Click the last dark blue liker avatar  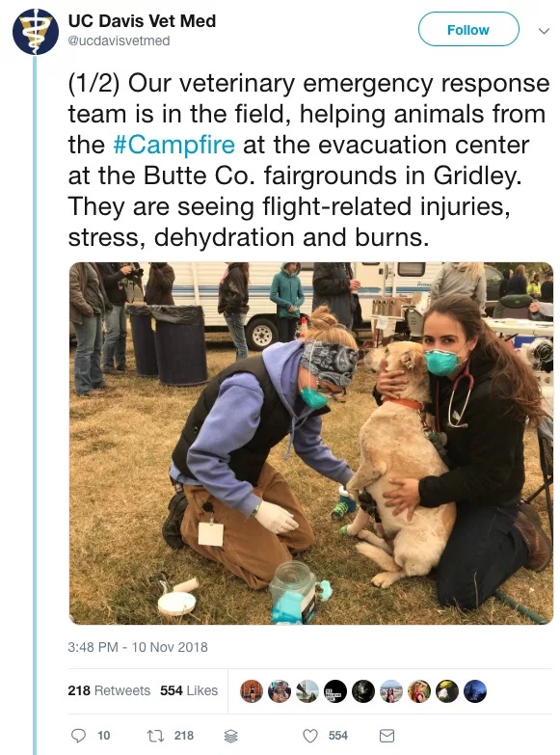pos(475,691)
